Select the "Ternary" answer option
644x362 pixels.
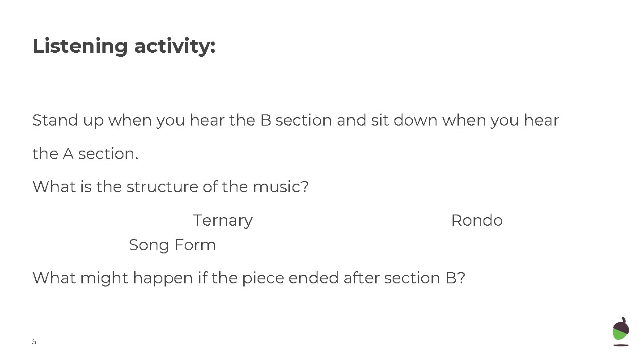click(x=223, y=220)
